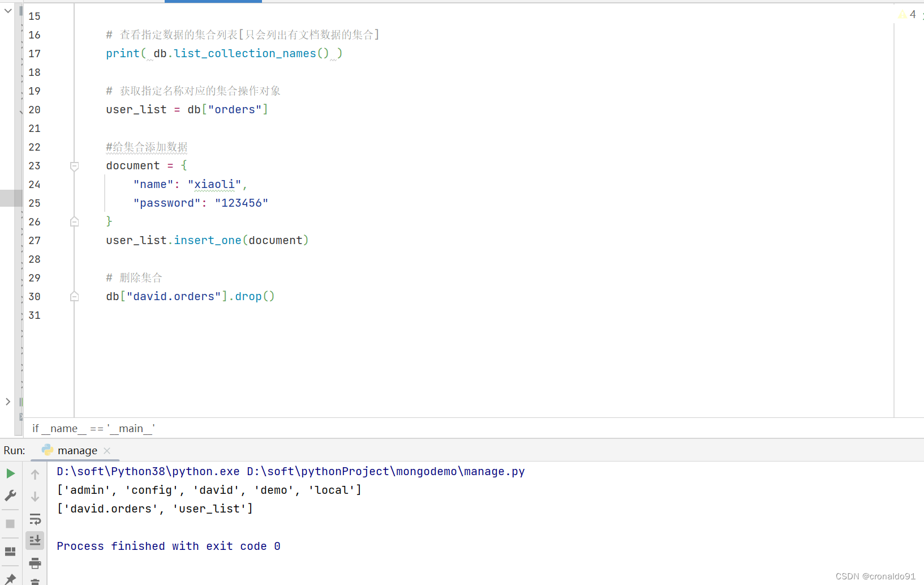Toggle scroll to end of console output
924x585 pixels.
coord(35,540)
